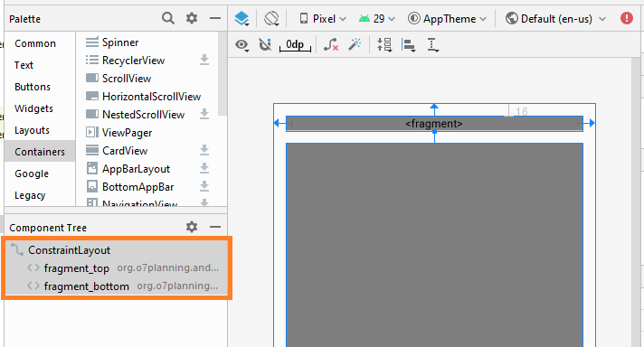Minimize the Component Tree panel
The height and width of the screenshot is (347, 644).
[x=214, y=227]
